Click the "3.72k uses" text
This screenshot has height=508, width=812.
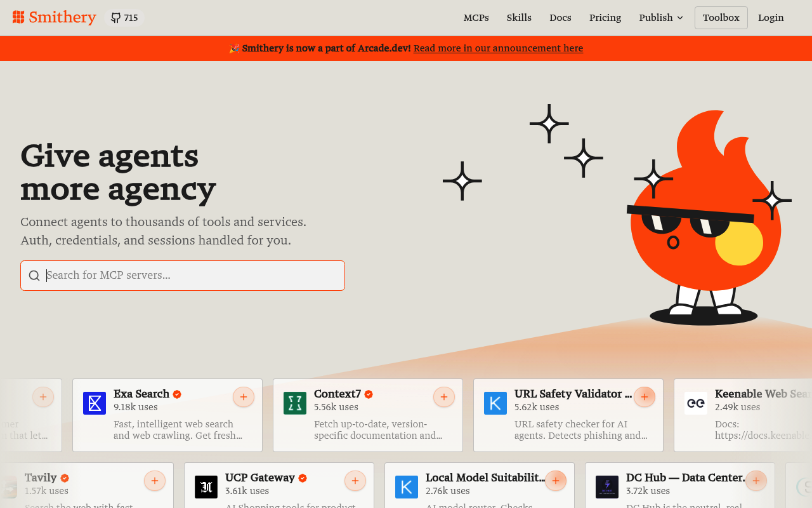(648, 491)
